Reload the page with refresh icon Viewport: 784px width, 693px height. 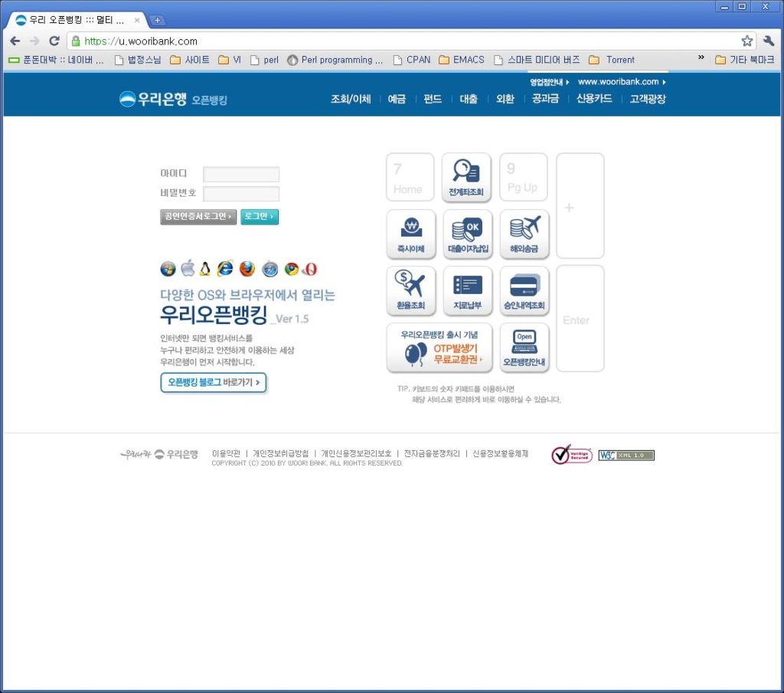click(x=54, y=41)
